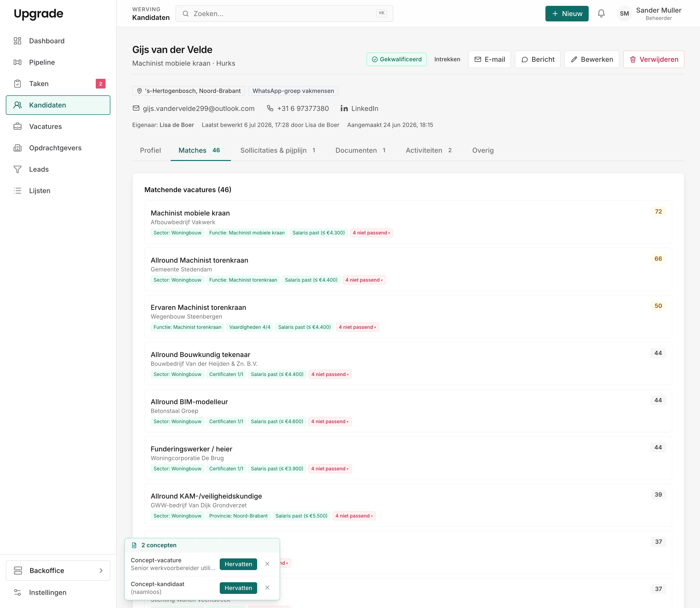Select the Matches tab
Image resolution: width=700 pixels, height=608 pixels.
tap(201, 150)
